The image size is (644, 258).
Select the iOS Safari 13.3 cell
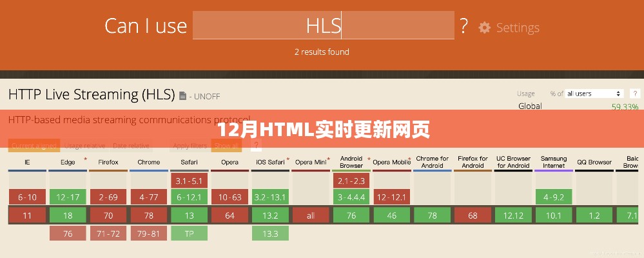click(x=270, y=233)
